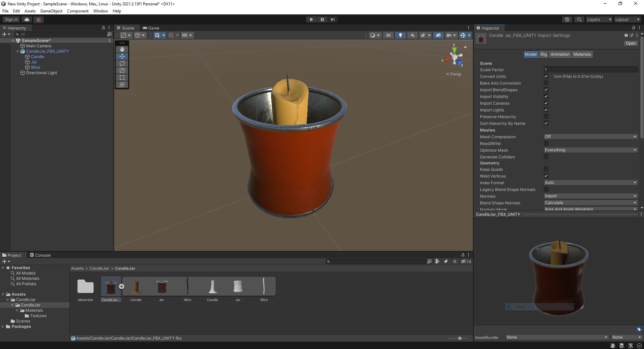
Task: Uncheck Weld Vertices checkbox
Action: (546, 176)
